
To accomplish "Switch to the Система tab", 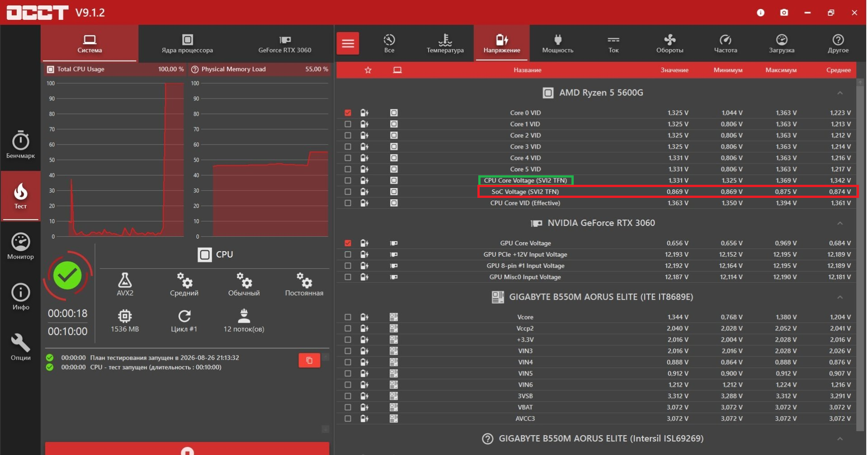I will point(90,43).
